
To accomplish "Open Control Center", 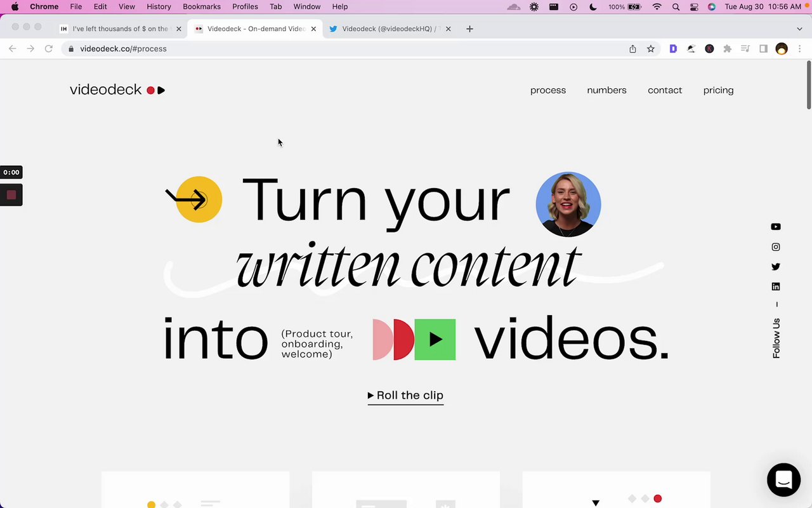I will point(694,6).
